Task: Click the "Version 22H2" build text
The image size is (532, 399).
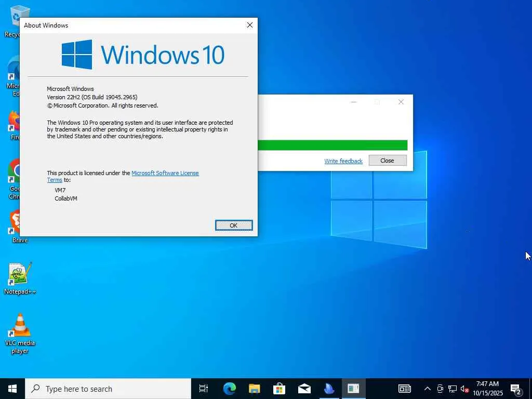Action: [x=92, y=97]
